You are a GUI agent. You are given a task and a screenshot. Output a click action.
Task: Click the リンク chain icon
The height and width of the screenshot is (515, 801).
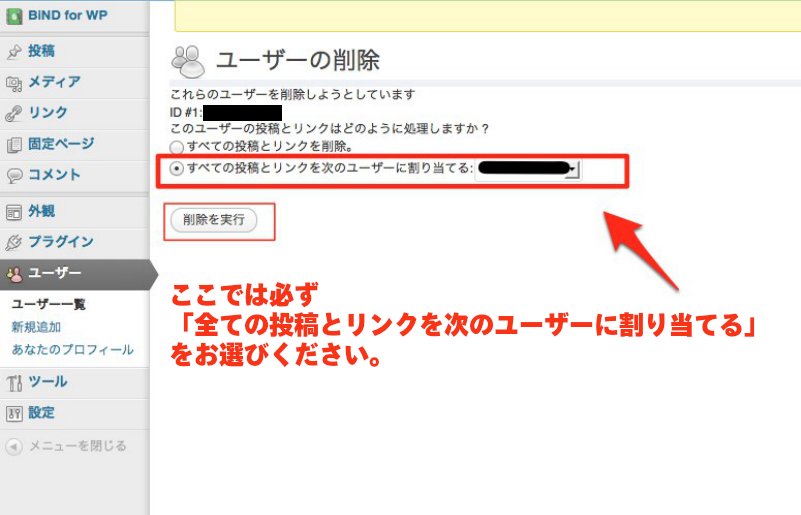pyautogui.click(x=14, y=113)
